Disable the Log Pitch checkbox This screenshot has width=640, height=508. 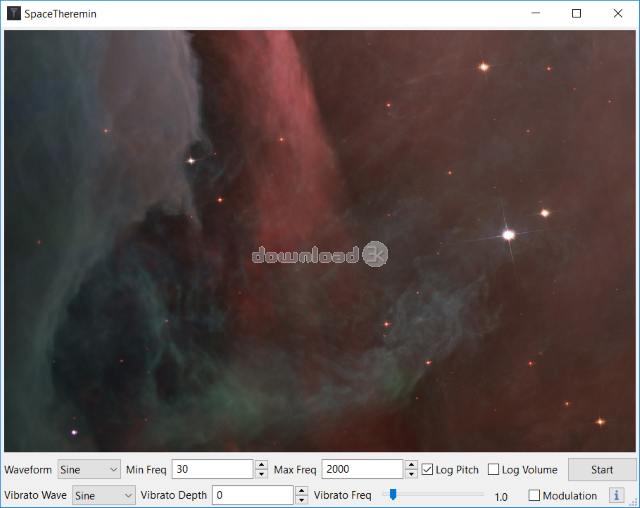tap(428, 469)
